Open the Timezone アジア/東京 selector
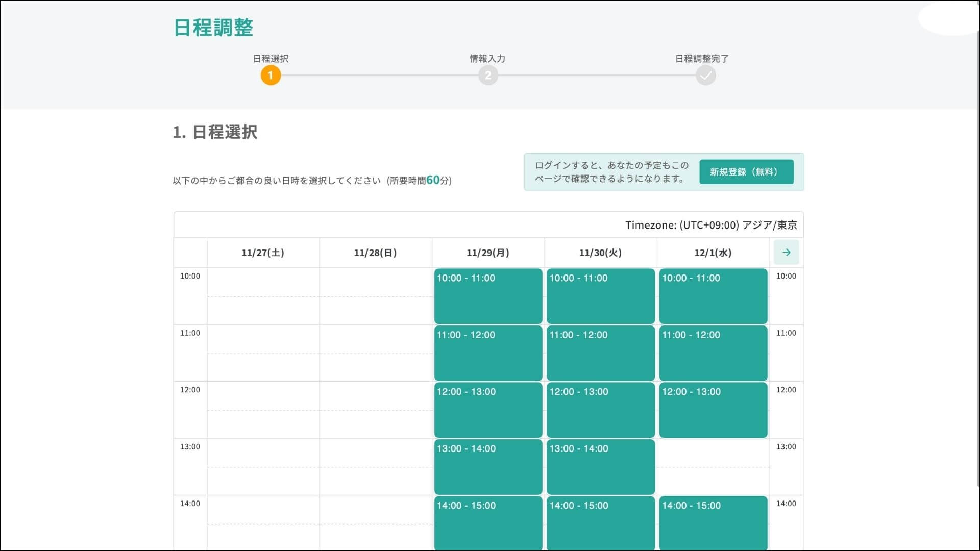The height and width of the screenshot is (551, 980). 711,224
